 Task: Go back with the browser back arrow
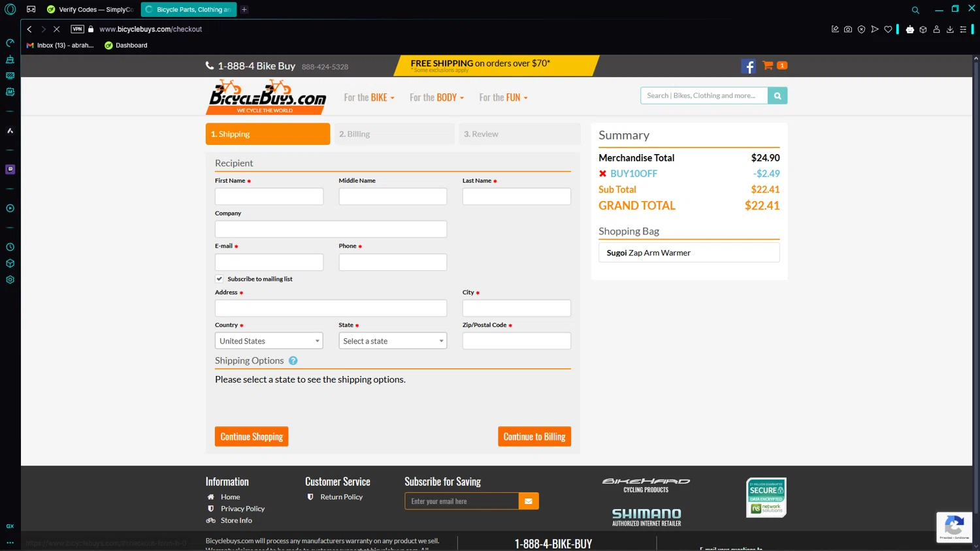(x=29, y=29)
